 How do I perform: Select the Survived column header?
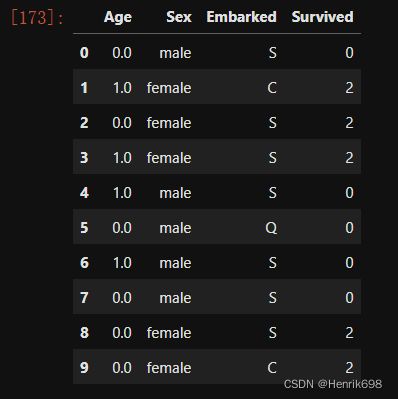323,17
